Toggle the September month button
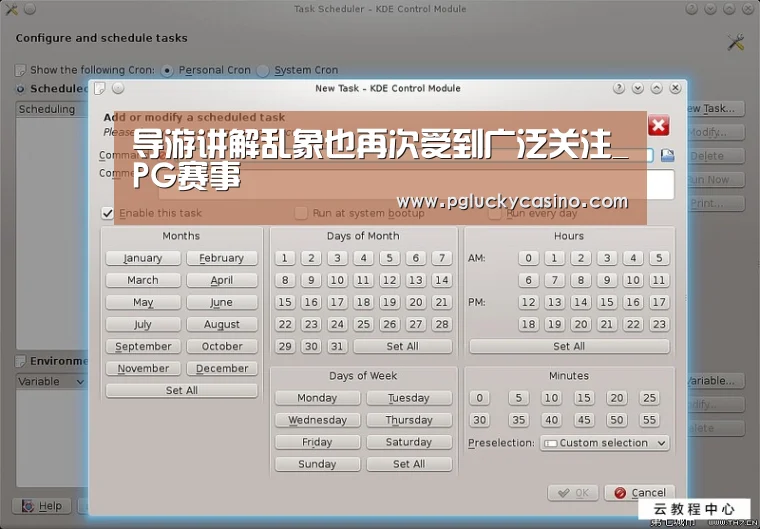This screenshot has width=760, height=529. click(143, 346)
